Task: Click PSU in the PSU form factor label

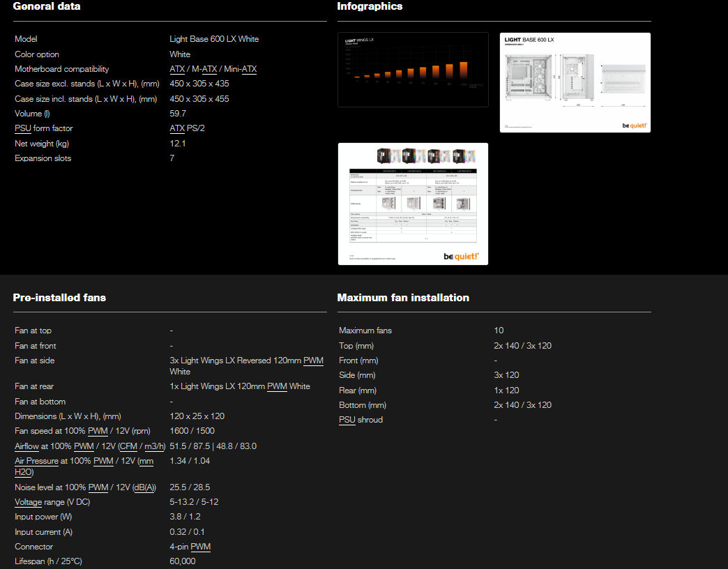Action: (23, 128)
